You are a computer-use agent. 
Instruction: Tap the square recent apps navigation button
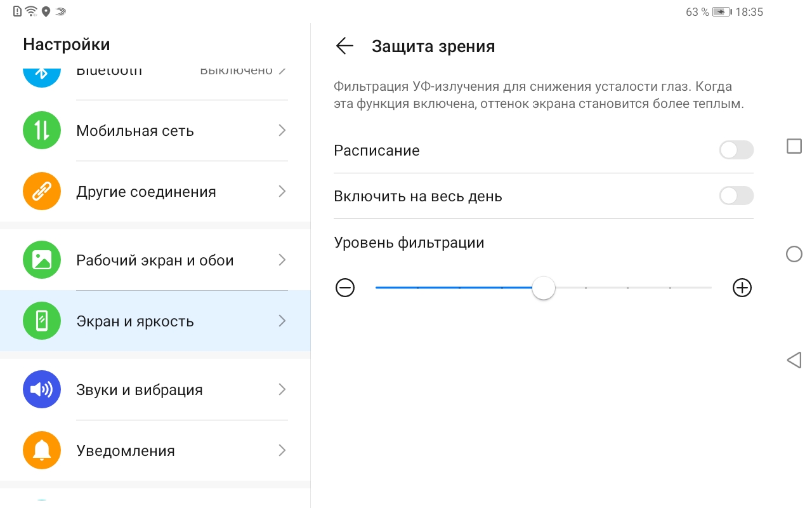coord(794,147)
